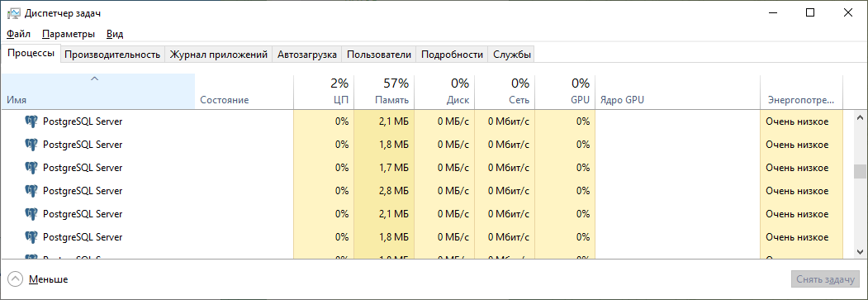Image resolution: width=868 pixels, height=300 pixels.
Task: Sort processes by the Имя column header
Action: pos(97,92)
